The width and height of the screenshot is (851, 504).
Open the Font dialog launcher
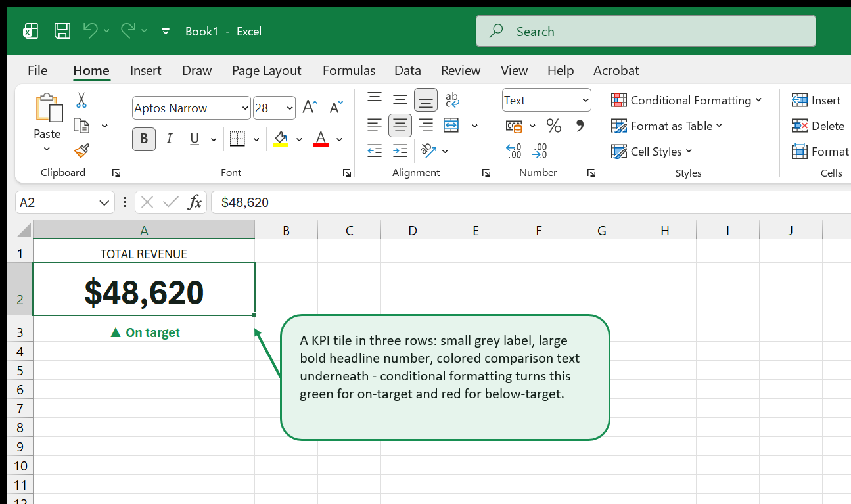pyautogui.click(x=347, y=173)
